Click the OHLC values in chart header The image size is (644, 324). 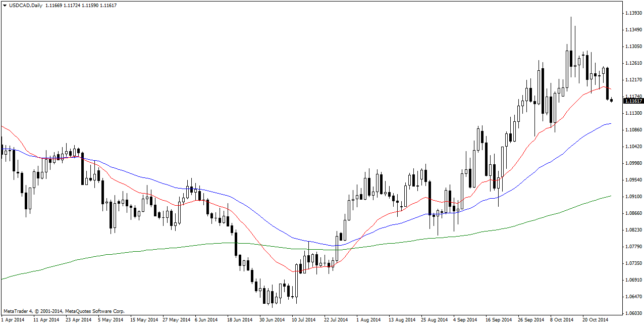[x=81, y=5]
